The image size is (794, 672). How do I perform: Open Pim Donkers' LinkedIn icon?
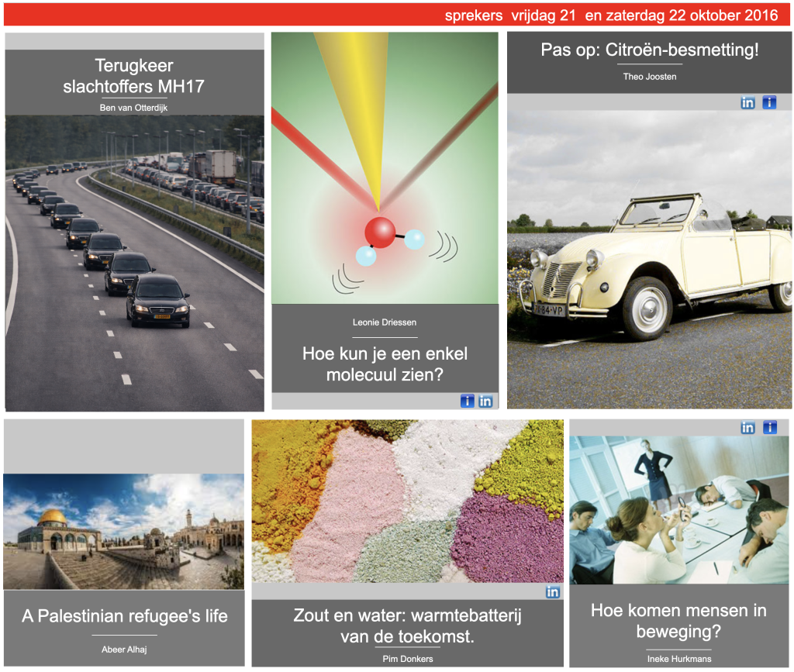[x=553, y=592]
